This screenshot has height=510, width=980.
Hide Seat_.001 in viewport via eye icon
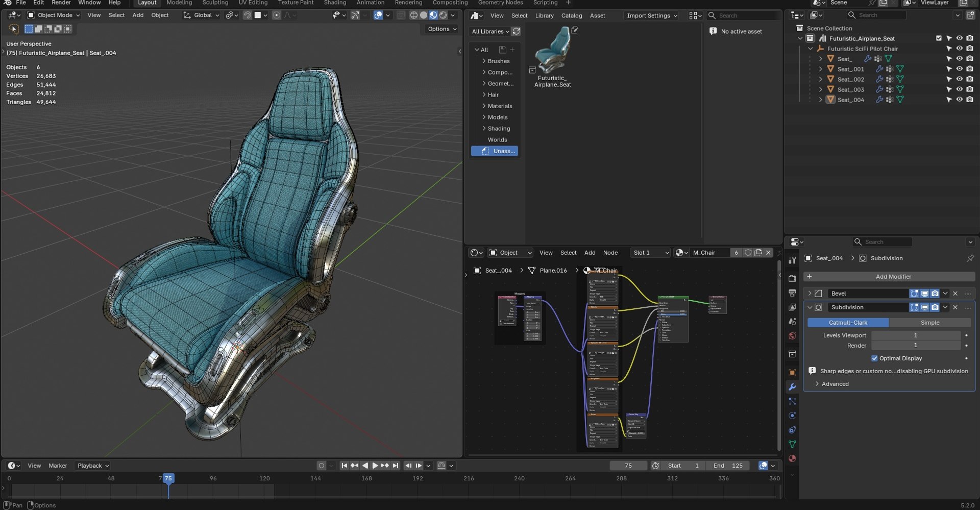959,69
